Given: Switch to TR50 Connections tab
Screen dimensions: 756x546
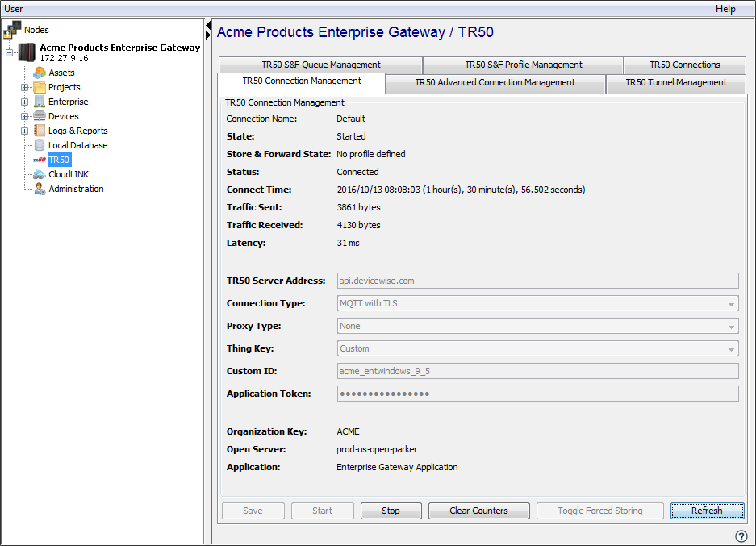Looking at the screenshot, I should click(x=685, y=65).
